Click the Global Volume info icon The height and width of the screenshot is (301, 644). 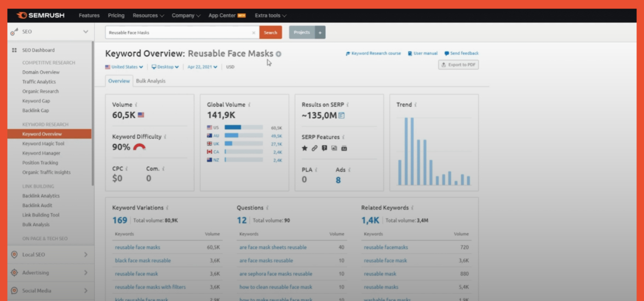pos(249,105)
